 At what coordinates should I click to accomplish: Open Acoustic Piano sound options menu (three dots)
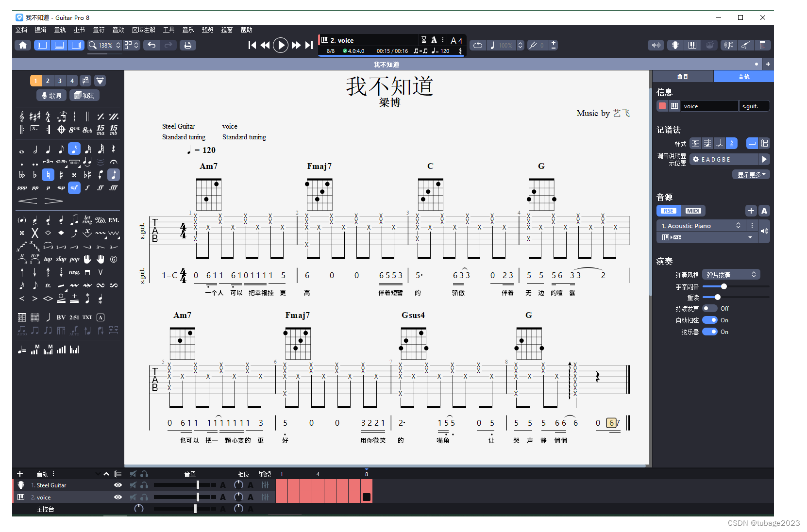(752, 226)
